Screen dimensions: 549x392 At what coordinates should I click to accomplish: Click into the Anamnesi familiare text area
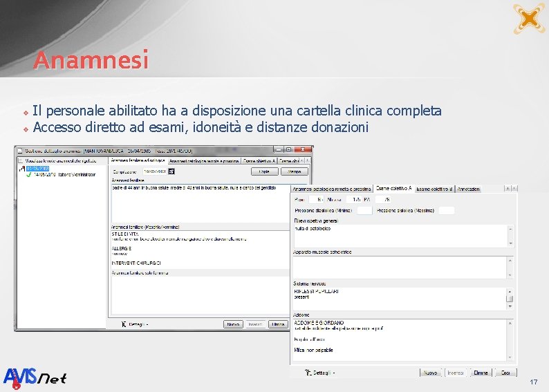(x=201, y=203)
